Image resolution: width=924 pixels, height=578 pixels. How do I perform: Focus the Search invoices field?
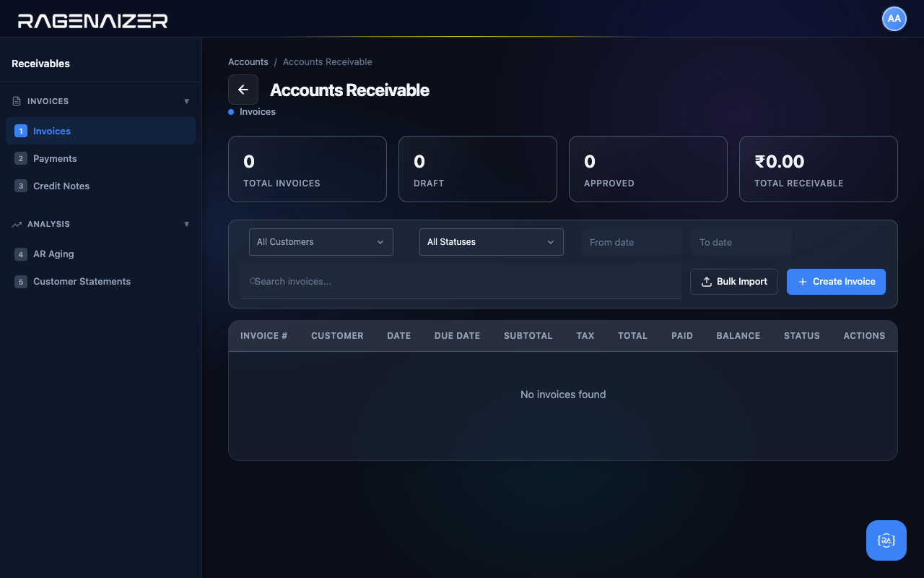tap(461, 281)
